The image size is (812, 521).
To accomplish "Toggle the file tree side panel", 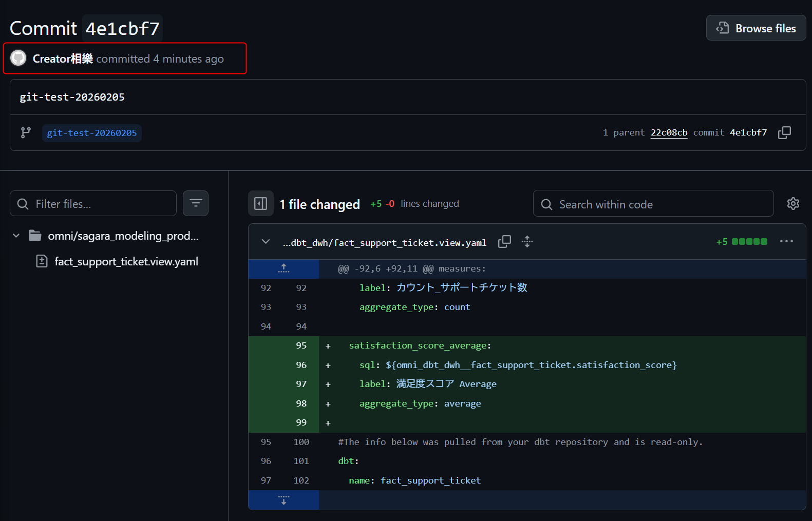I will pos(261,204).
